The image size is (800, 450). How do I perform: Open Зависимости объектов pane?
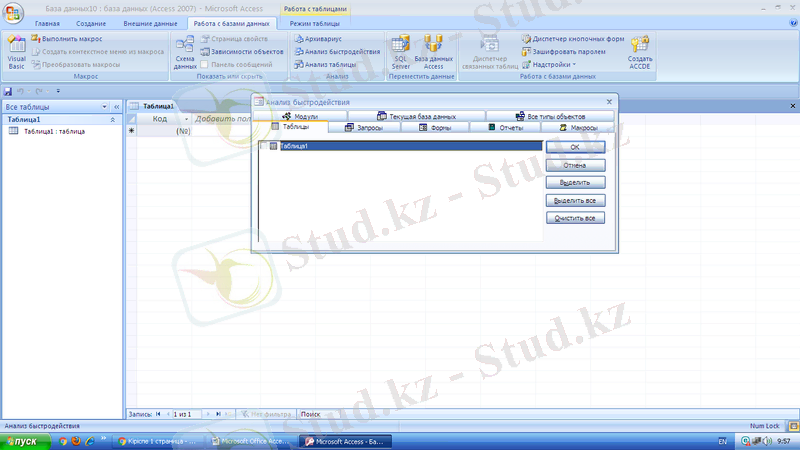click(242, 52)
